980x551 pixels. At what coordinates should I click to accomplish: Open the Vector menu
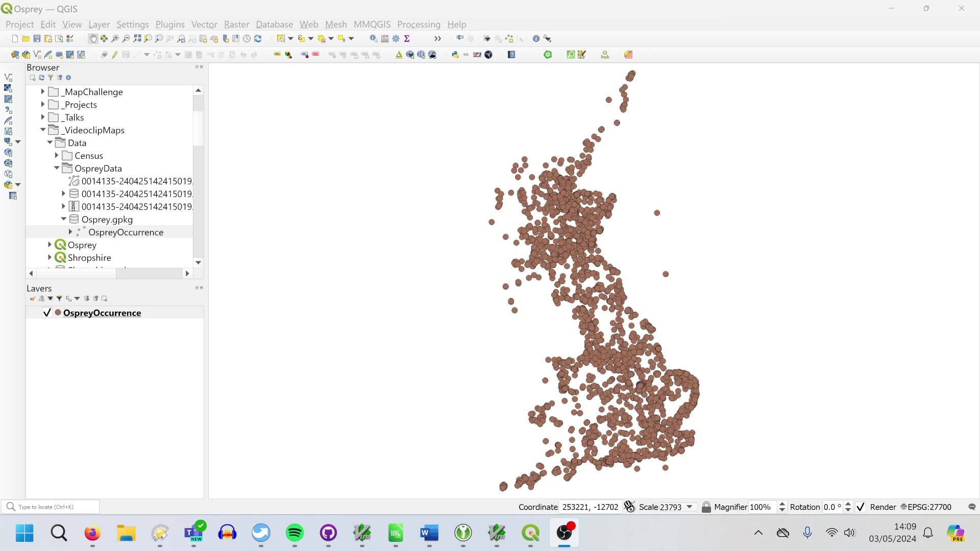pyautogui.click(x=204, y=24)
